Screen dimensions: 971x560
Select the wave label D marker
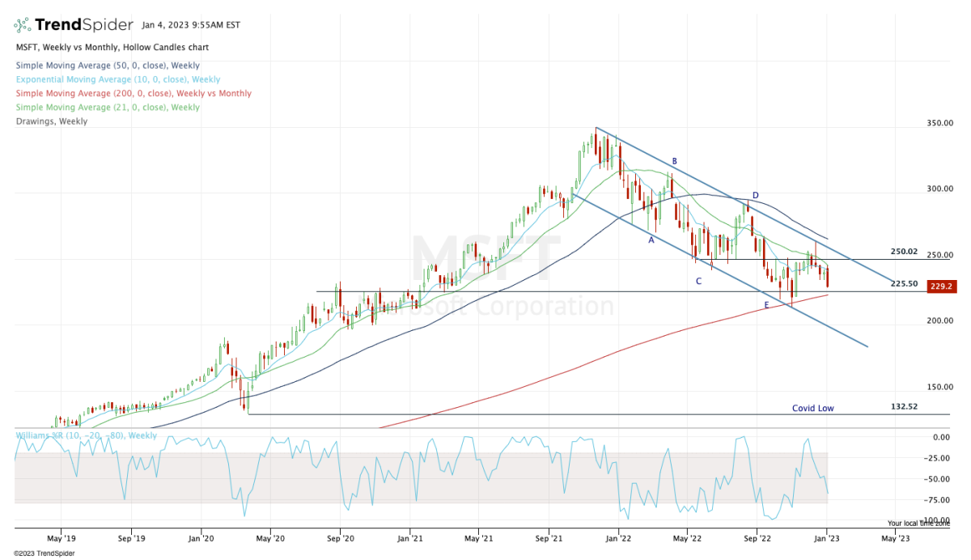[x=755, y=195]
